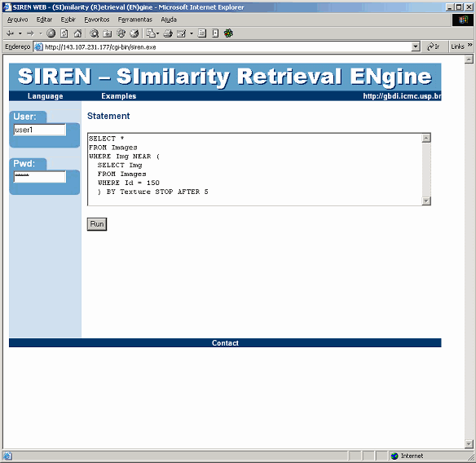476x463 pixels.
Task: Refresh the page with the toolbar icon
Action: [x=64, y=33]
